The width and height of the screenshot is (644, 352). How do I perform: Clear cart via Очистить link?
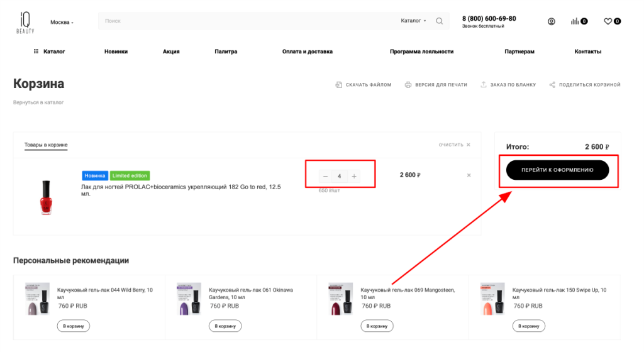coord(454,145)
